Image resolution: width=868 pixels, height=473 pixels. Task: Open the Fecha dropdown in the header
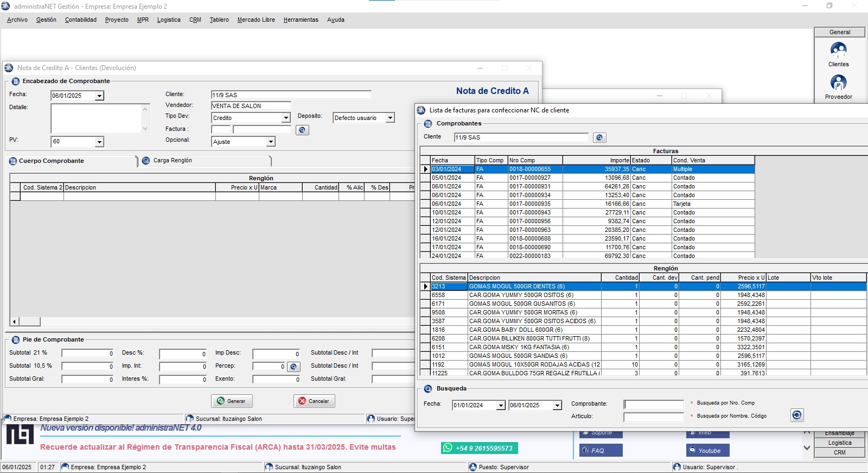click(x=99, y=96)
